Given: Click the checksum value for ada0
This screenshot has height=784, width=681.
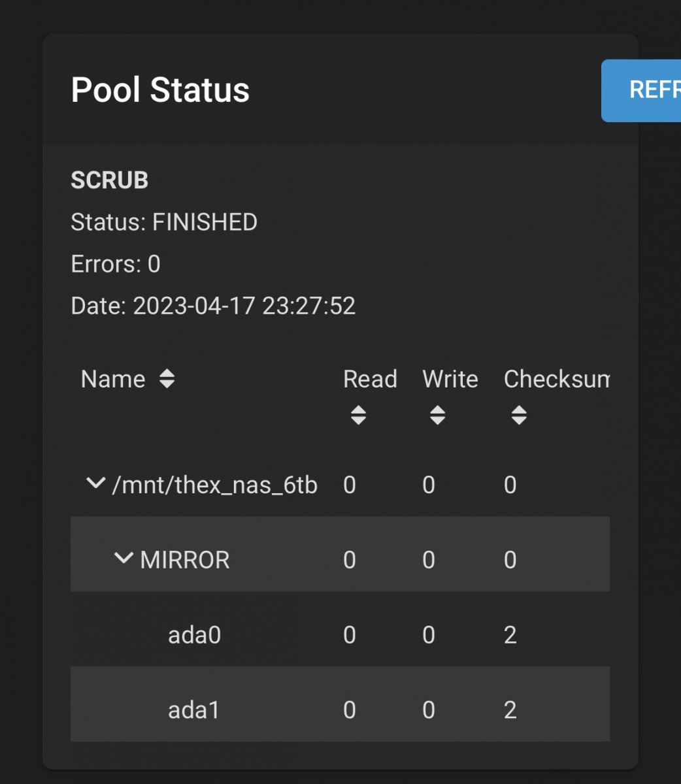Looking at the screenshot, I should pos(510,635).
